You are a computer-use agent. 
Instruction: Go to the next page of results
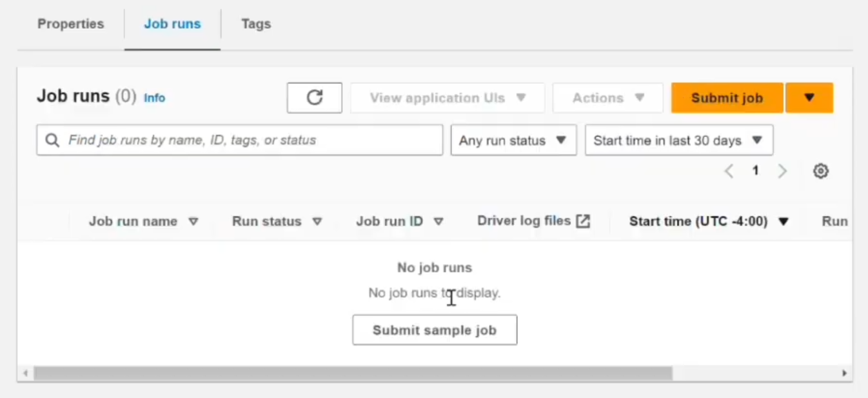click(x=782, y=170)
